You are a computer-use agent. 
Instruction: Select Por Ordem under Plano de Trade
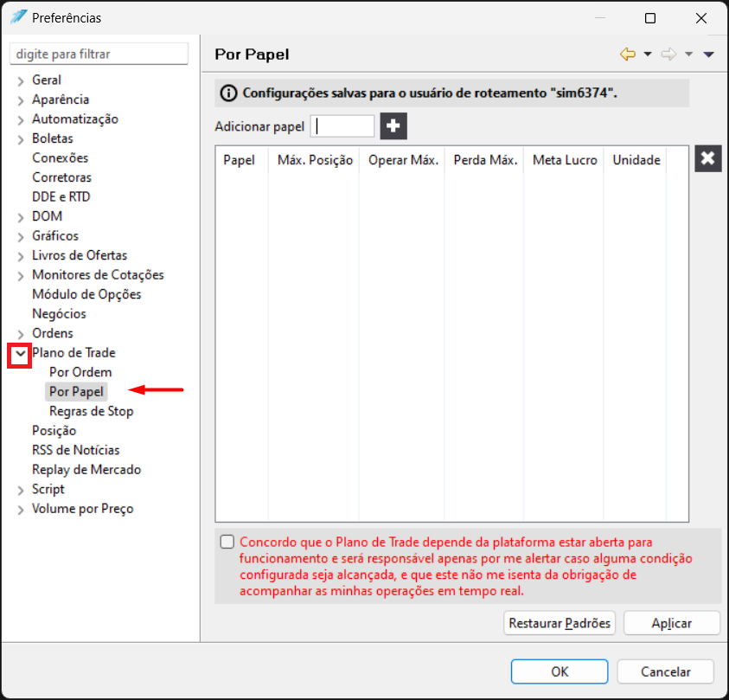[x=80, y=373]
